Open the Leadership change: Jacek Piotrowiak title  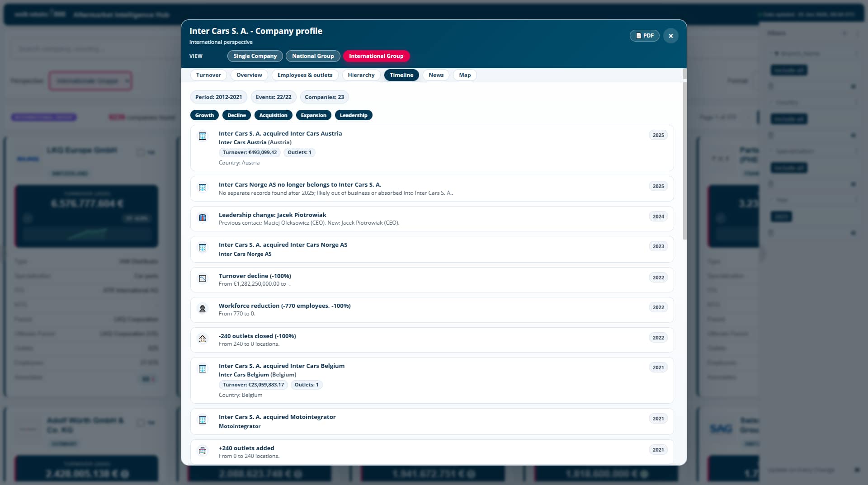pyautogui.click(x=273, y=215)
